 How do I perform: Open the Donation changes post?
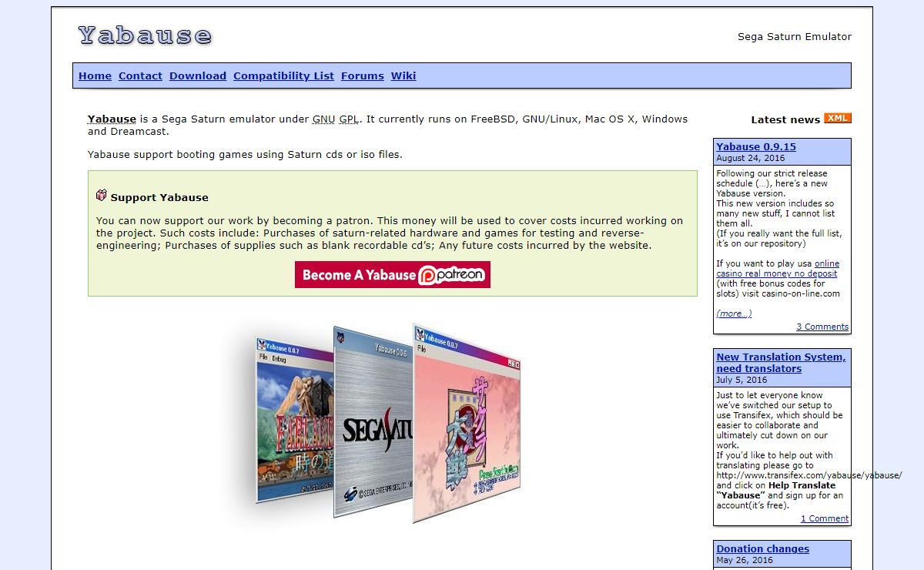(762, 548)
